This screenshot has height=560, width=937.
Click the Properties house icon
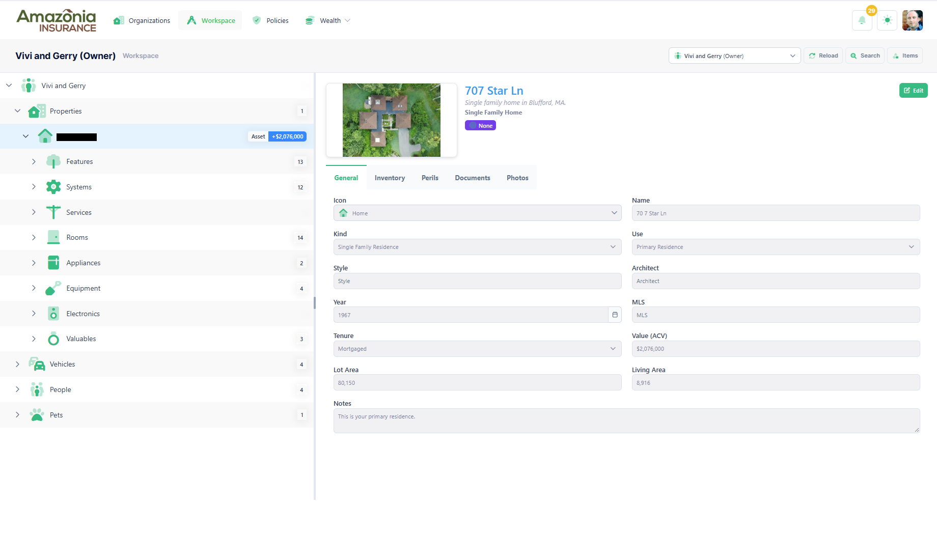(37, 111)
